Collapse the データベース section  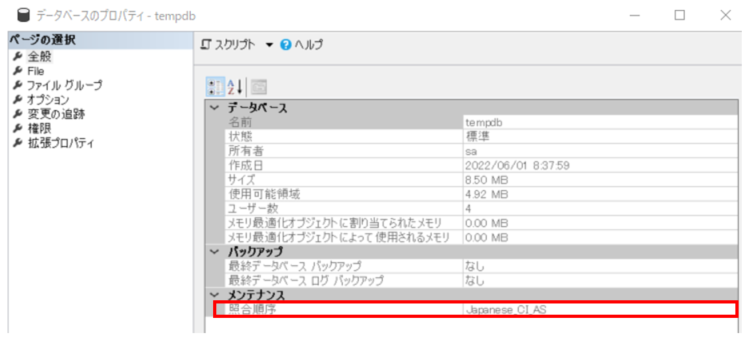pyautogui.click(x=214, y=108)
